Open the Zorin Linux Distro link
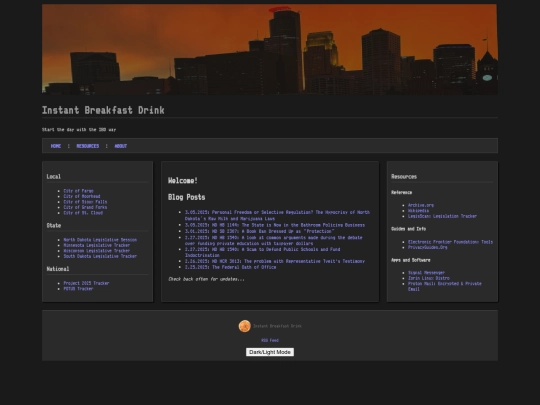 [429, 278]
